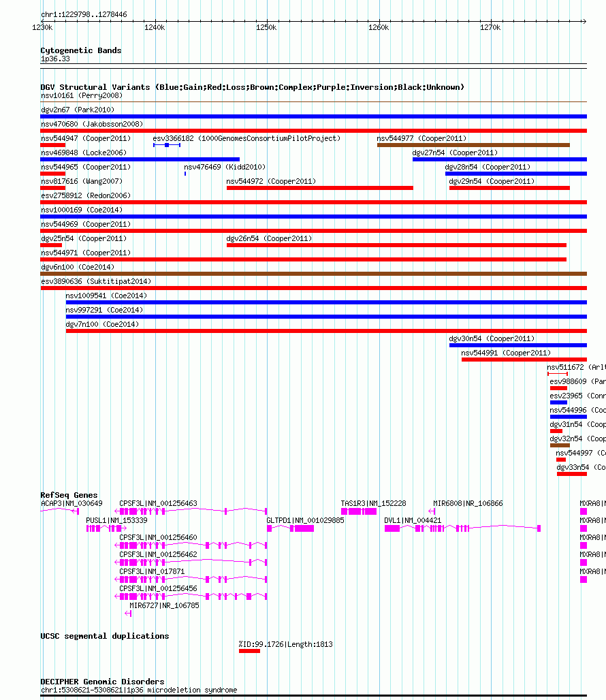Select the CPSF3L|NM_001256462 transcript label
Image resolution: width=606 pixels, height=700 pixels.
[x=158, y=554]
